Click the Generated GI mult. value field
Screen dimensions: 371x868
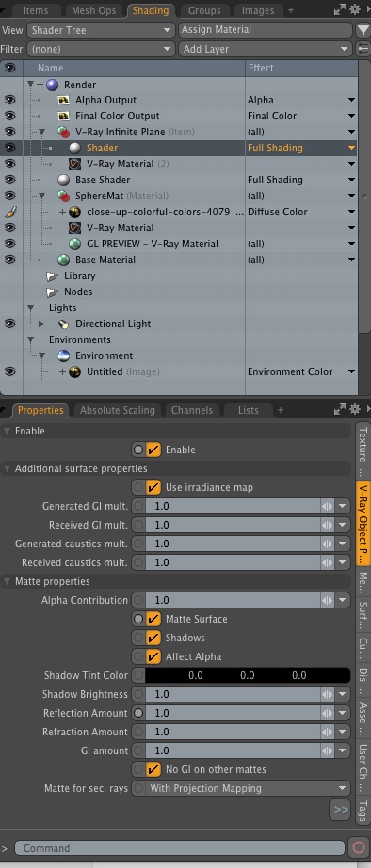233,506
